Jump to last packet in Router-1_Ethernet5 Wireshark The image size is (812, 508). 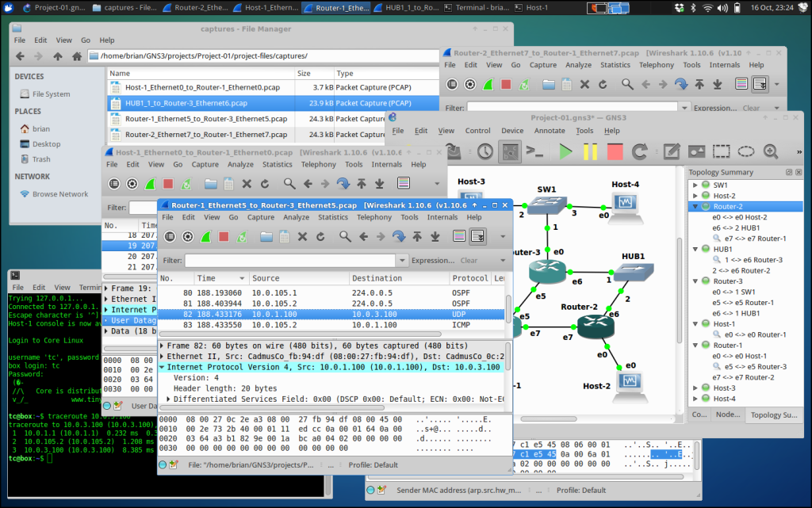[435, 237]
